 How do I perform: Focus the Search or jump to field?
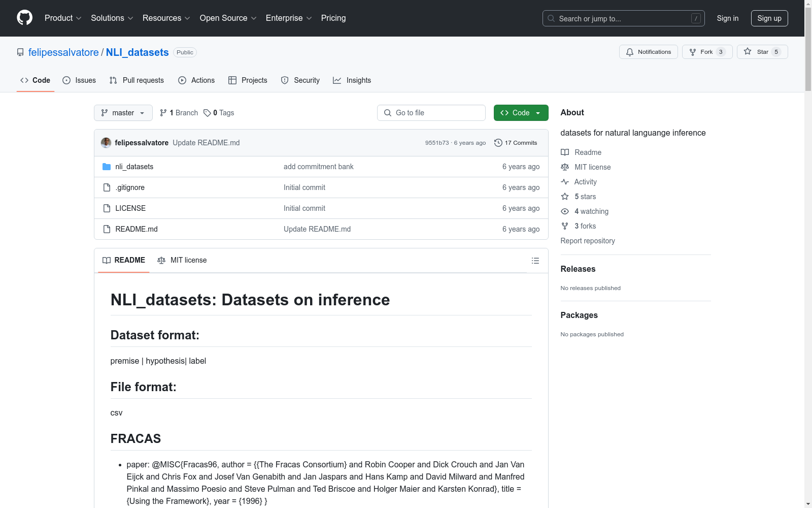point(624,18)
